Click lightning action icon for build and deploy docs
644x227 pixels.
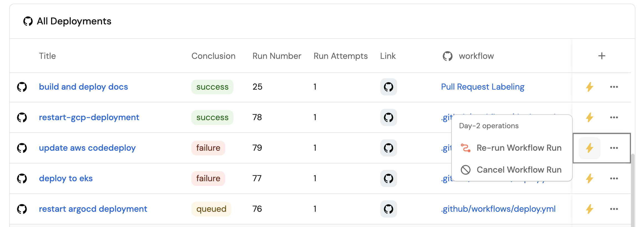pyautogui.click(x=589, y=87)
